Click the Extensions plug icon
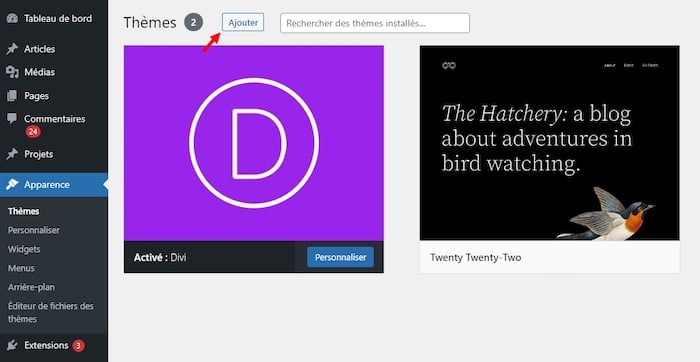The image size is (700, 362). click(12, 345)
